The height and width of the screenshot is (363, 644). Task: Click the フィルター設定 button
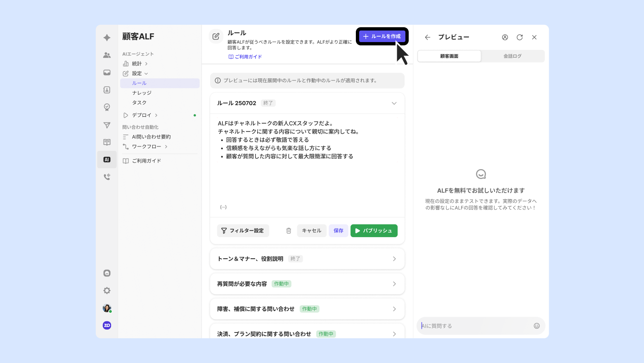tap(243, 231)
